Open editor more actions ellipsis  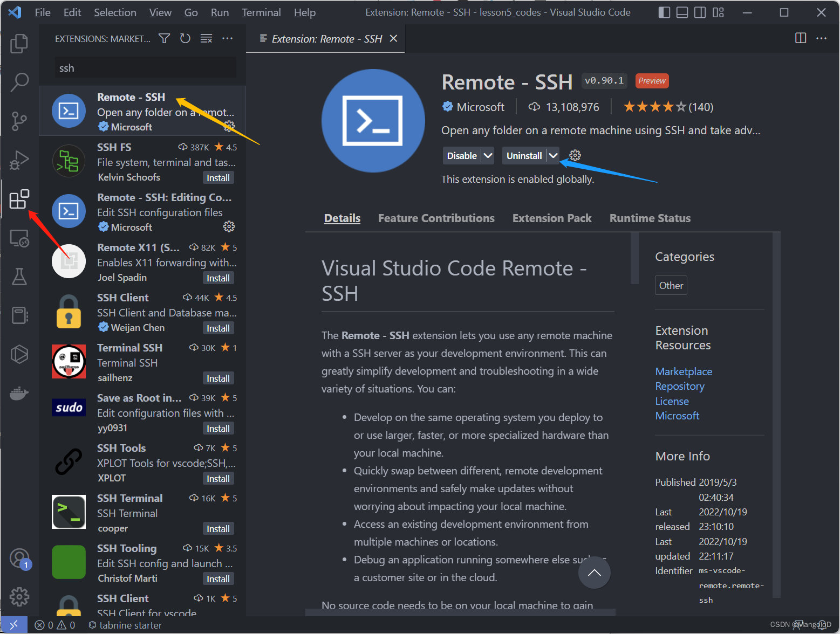821,38
